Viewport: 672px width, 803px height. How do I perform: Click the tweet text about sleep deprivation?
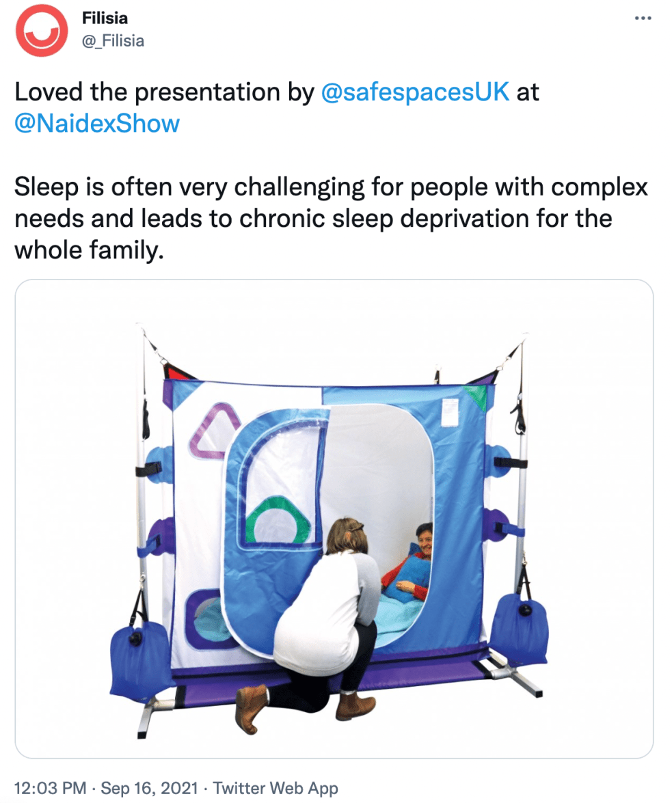pyautogui.click(x=331, y=219)
